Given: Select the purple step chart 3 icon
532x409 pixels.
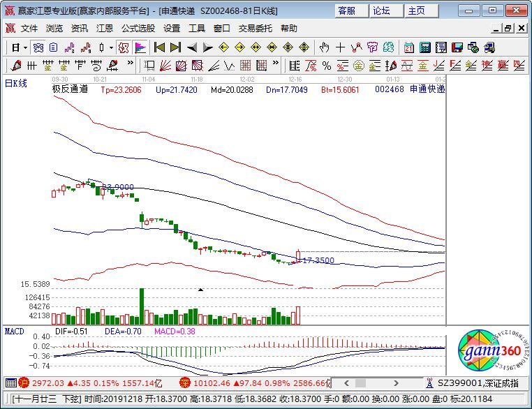Looking at the screenshot, I should coord(70,48).
